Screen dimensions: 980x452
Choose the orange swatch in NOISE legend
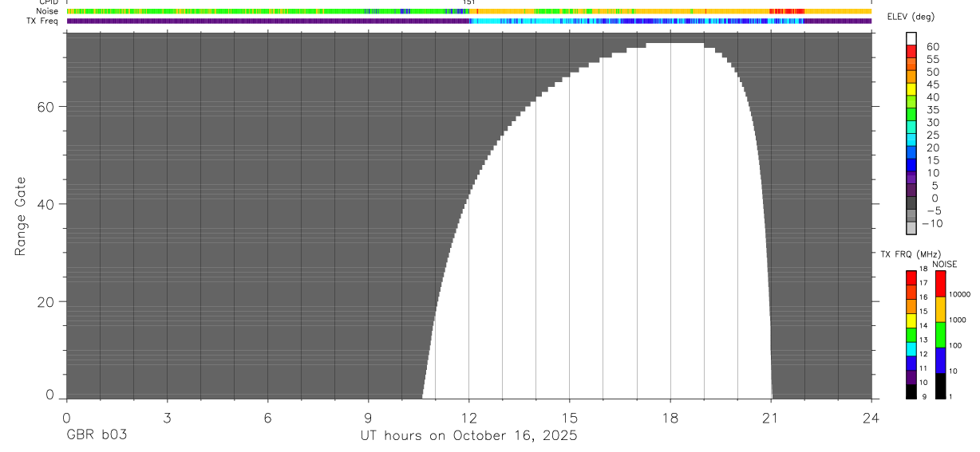(x=940, y=309)
